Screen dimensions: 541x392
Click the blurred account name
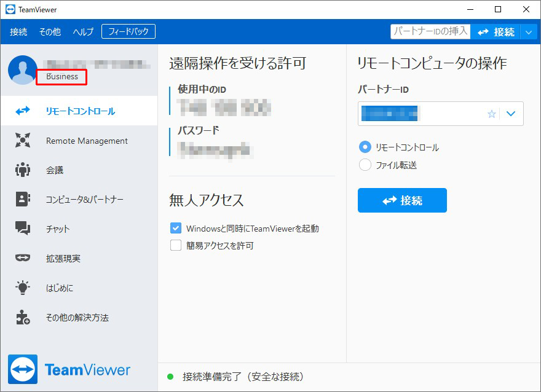point(98,64)
